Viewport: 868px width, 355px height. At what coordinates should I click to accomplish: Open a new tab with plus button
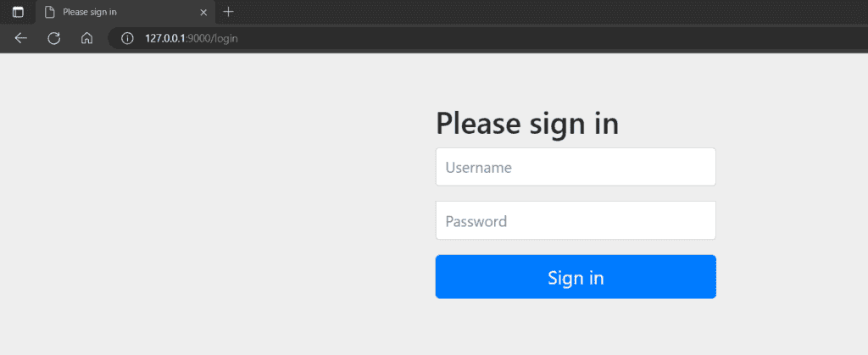(x=228, y=12)
